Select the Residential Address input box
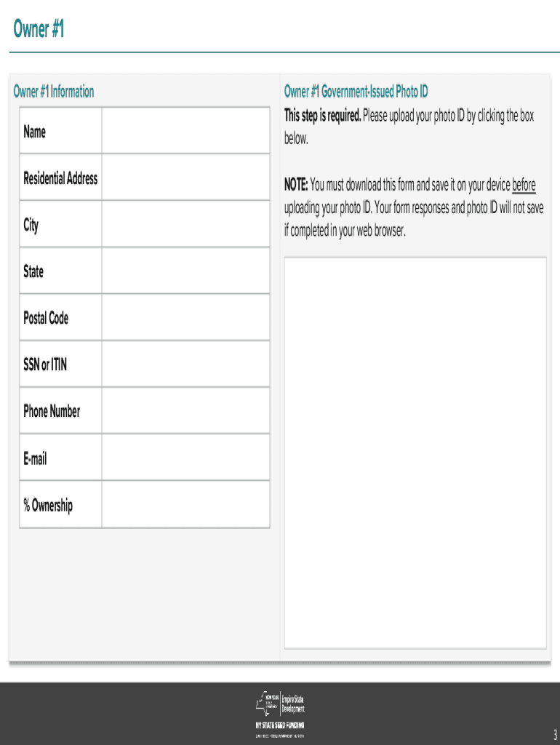560x745 pixels. pyautogui.click(x=185, y=178)
